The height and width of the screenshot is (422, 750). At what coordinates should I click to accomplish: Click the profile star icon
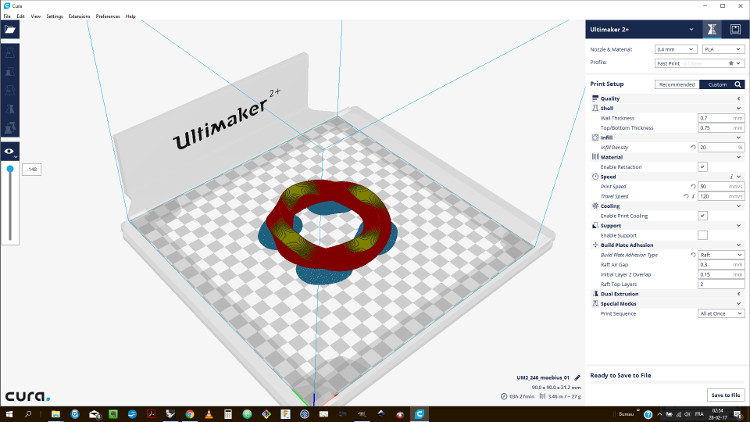point(731,63)
